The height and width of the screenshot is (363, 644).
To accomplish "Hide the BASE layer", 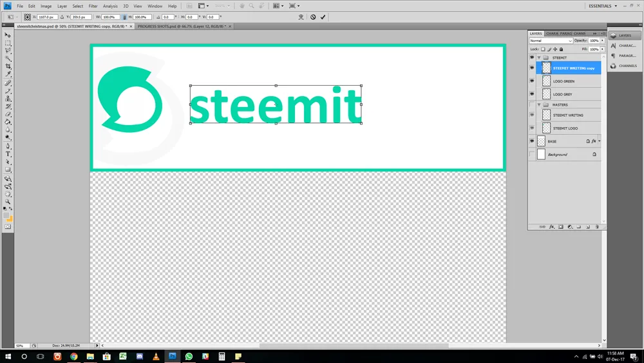I will (532, 141).
